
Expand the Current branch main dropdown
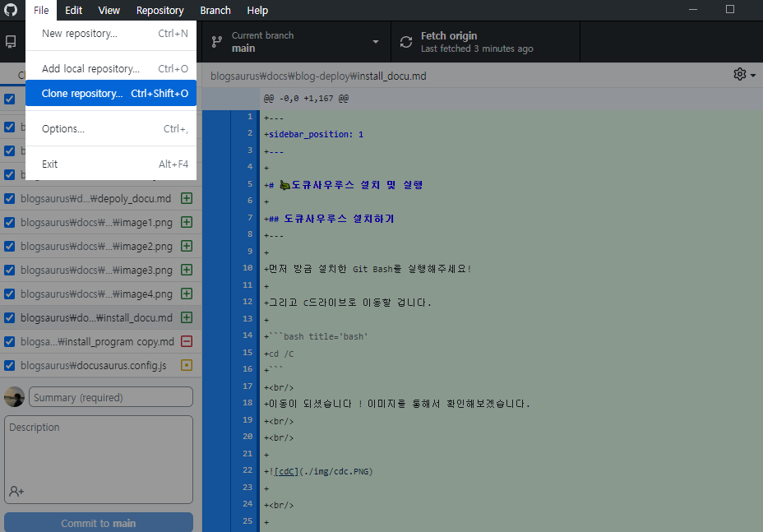[x=296, y=42]
